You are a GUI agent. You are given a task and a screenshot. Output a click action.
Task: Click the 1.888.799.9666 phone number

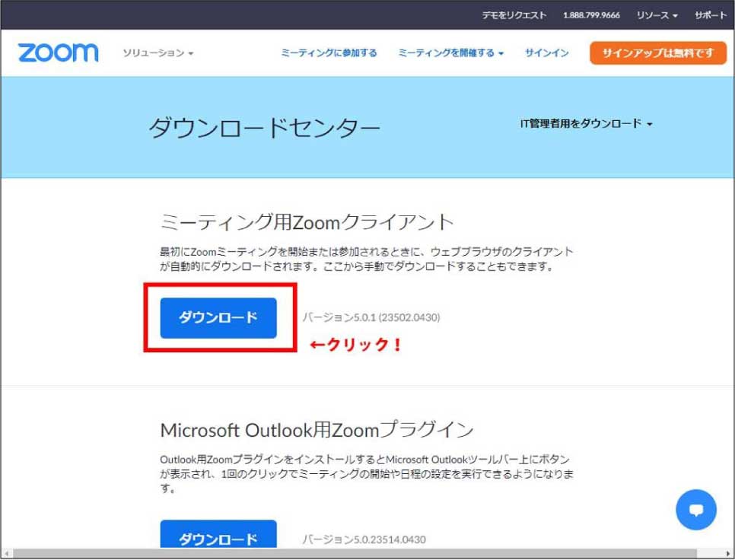tap(591, 15)
